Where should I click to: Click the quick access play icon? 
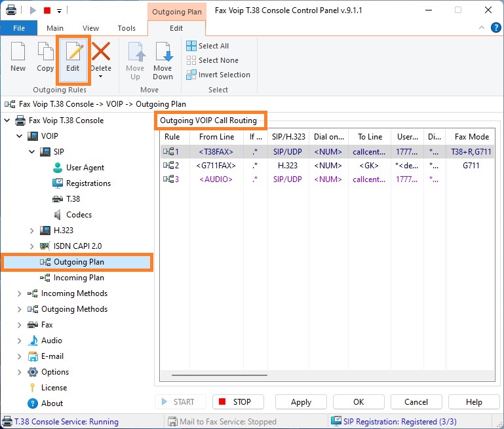[33, 10]
